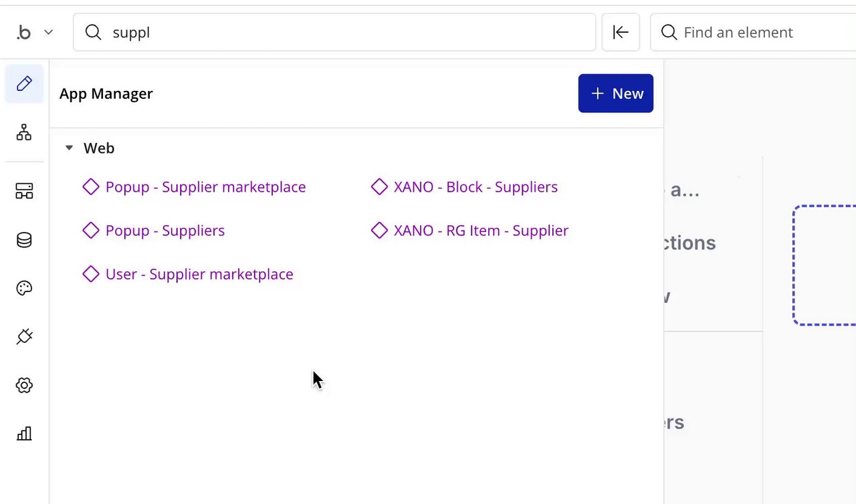Open Popup - Supplier marketplace

pos(205,187)
